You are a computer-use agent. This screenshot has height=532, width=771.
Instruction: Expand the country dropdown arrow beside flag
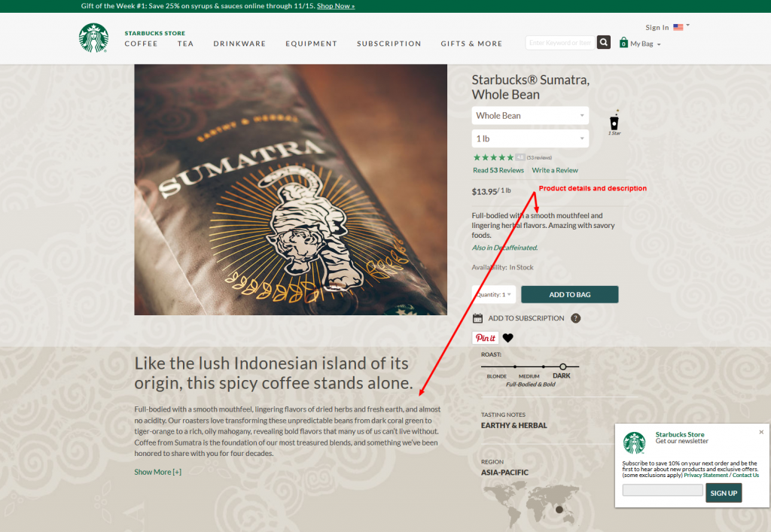point(688,25)
